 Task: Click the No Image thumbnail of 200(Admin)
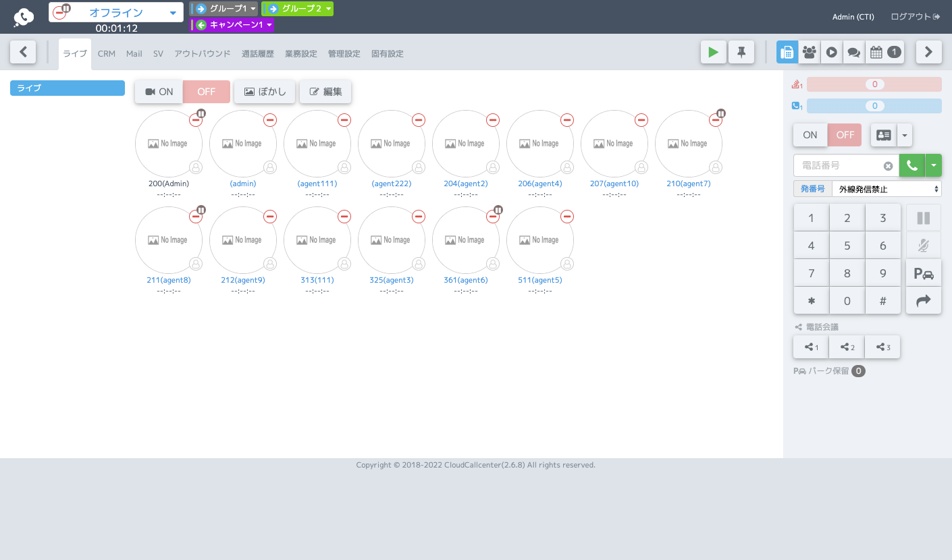(x=169, y=144)
